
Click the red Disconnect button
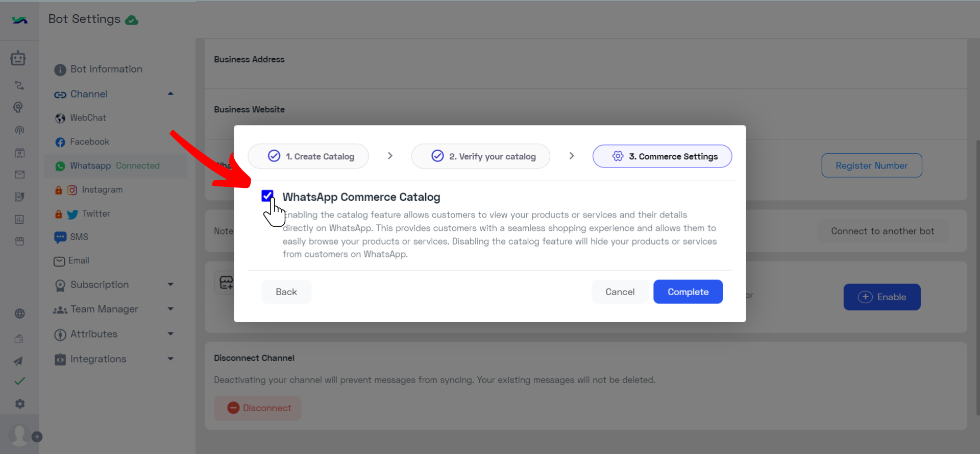258,408
